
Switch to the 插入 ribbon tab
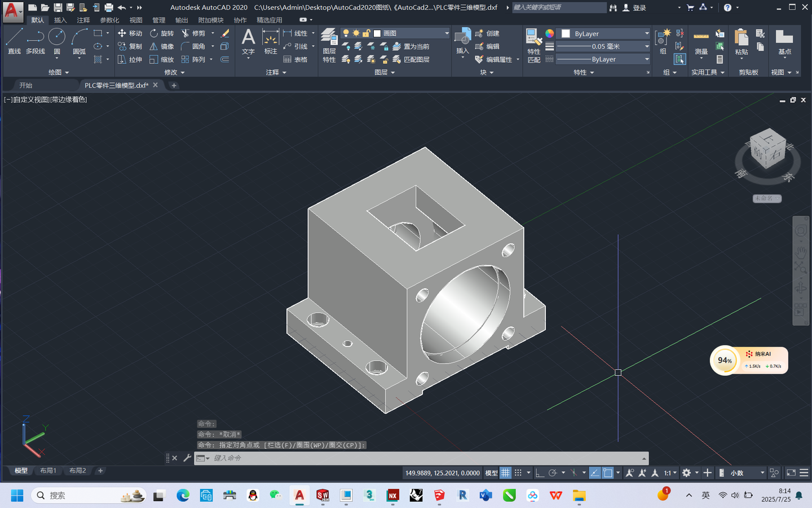pos(60,20)
